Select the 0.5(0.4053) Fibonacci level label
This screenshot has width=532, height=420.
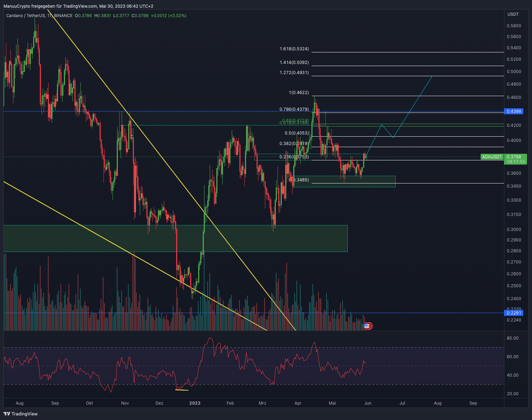(x=296, y=133)
